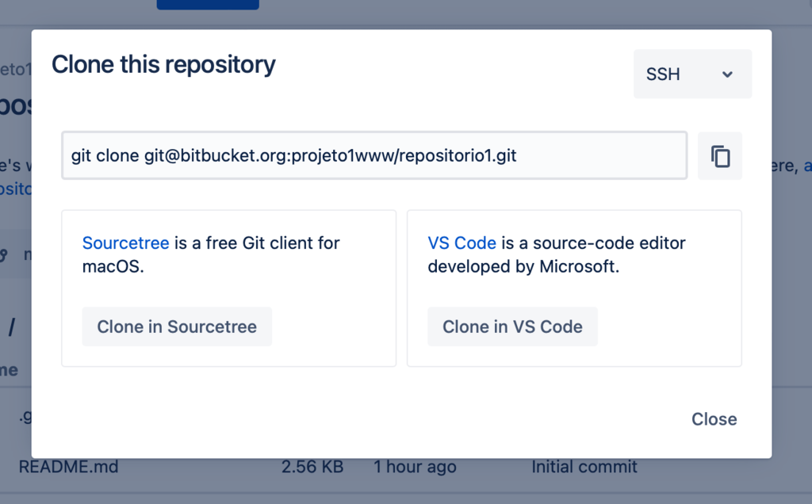This screenshot has width=812, height=504.
Task: Switch clone protocol using the SSH combo box
Action: coord(691,74)
